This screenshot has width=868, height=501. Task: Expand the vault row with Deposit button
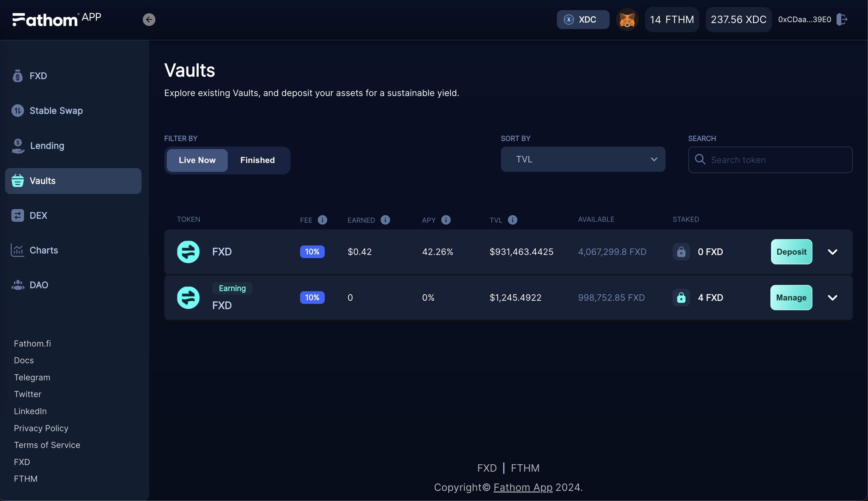pos(832,252)
